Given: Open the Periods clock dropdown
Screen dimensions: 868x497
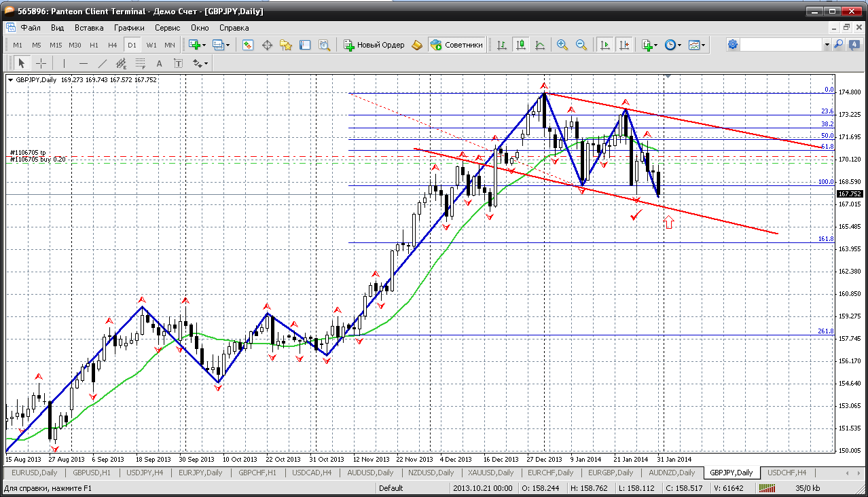Looking at the screenshot, I should [673, 45].
